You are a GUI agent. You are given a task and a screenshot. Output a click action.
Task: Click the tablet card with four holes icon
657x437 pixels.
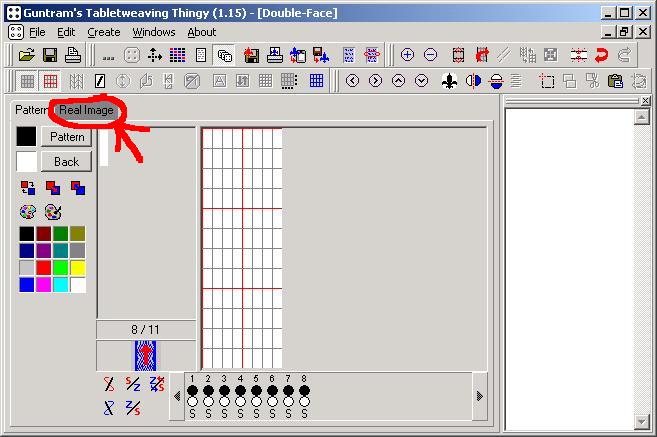132,55
